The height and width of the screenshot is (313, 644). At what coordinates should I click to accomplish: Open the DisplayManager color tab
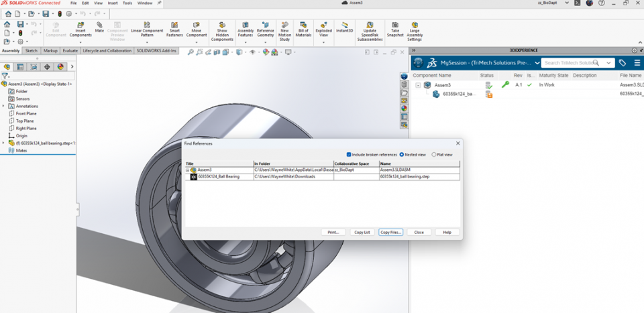pos(60,67)
